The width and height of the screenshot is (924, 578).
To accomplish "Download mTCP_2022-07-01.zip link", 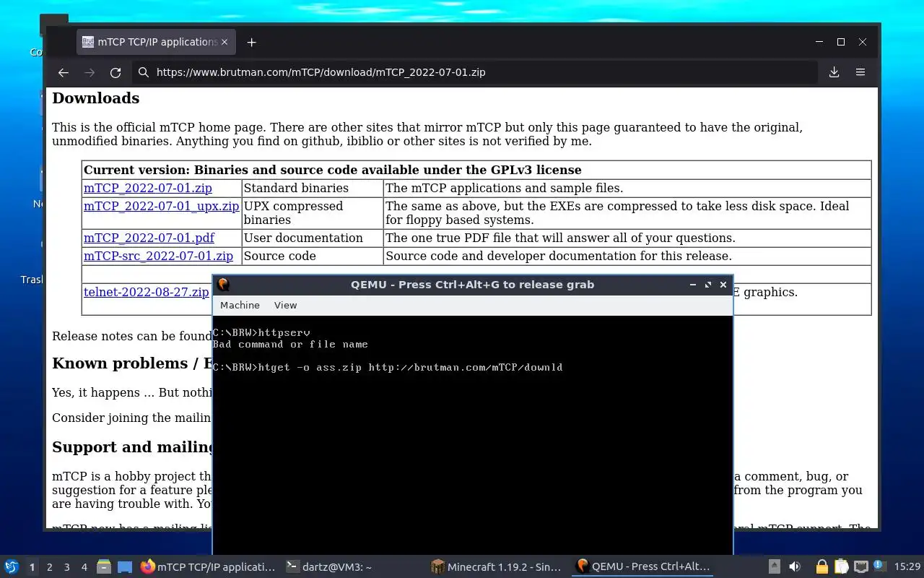I will [x=148, y=188].
